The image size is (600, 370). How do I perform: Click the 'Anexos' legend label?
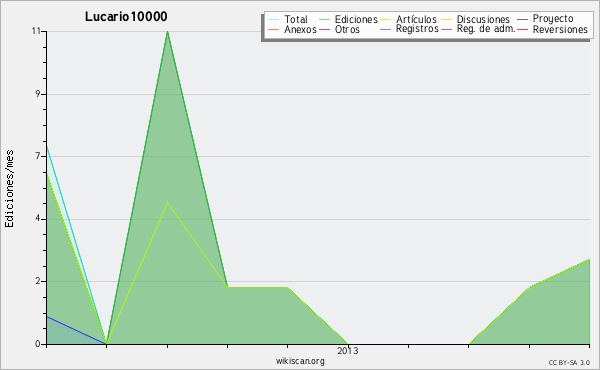tap(300, 29)
